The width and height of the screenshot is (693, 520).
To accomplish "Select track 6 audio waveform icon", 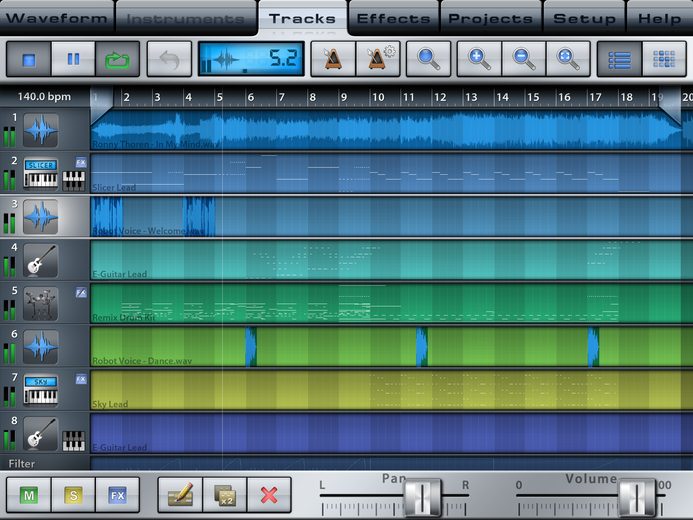I will point(41,347).
